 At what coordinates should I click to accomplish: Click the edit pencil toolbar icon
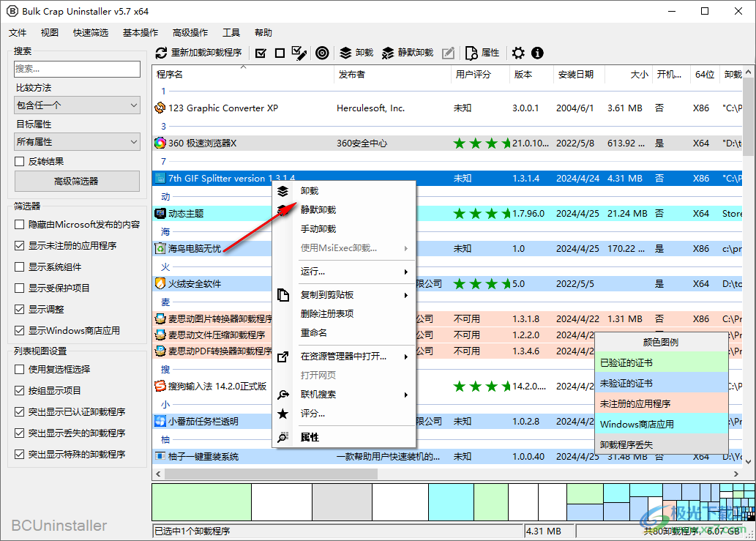449,53
